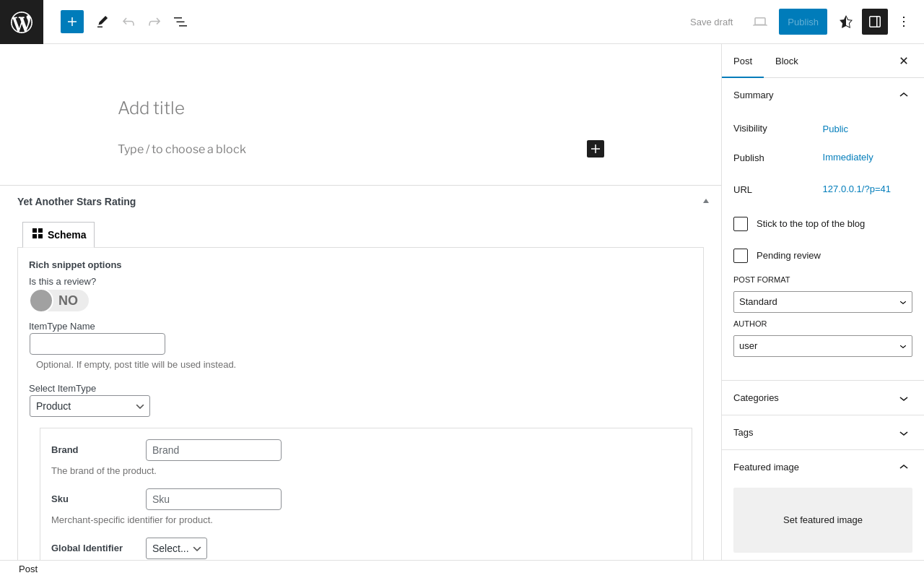
Task: Collapse the Yet Another Stars Rating metabox arrow
Action: 706,201
